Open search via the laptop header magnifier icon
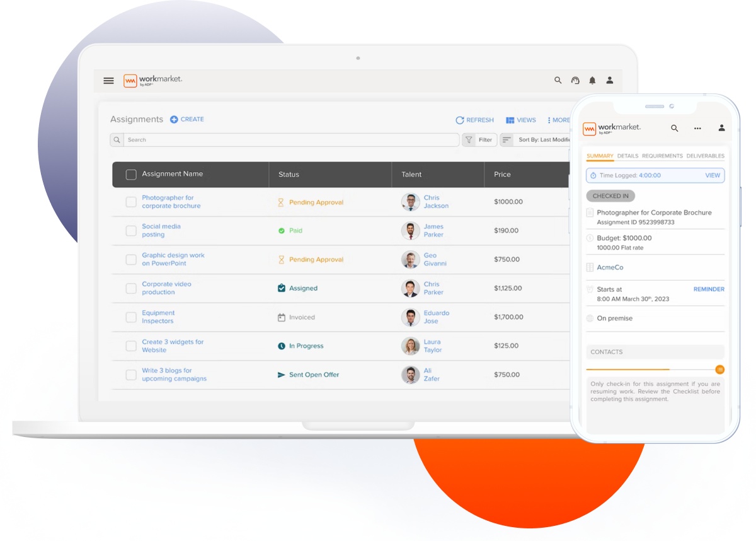This screenshot has height=541, width=756. (558, 80)
